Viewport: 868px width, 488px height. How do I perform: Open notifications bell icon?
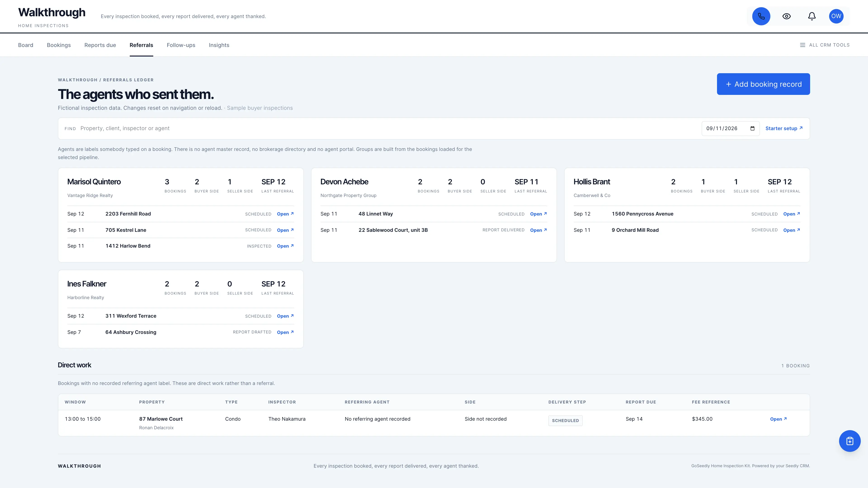tap(812, 16)
